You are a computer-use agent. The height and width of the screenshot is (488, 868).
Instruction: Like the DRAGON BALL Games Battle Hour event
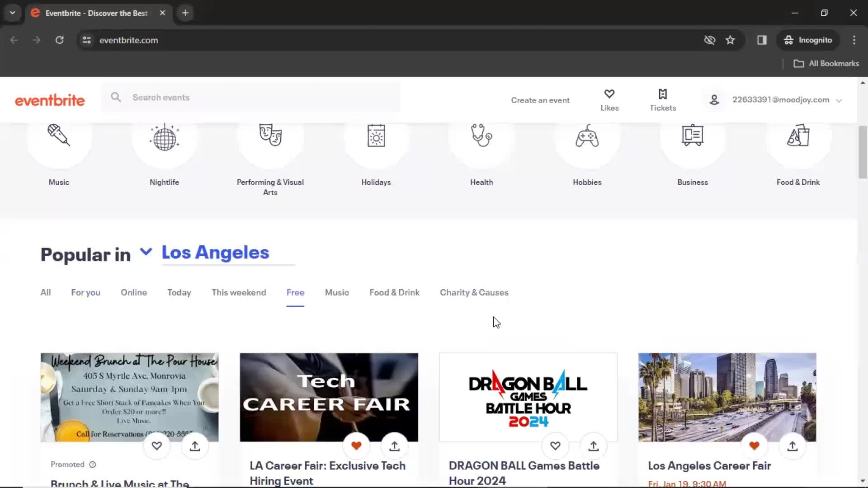pyautogui.click(x=556, y=446)
